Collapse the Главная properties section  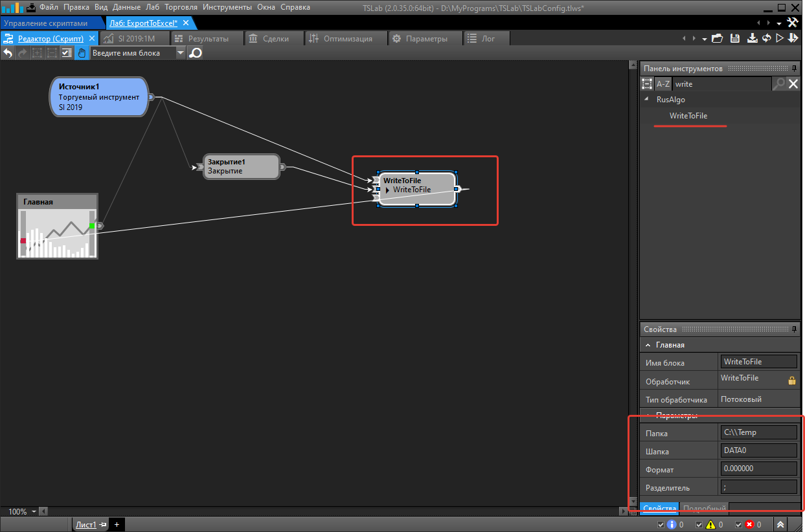[648, 345]
